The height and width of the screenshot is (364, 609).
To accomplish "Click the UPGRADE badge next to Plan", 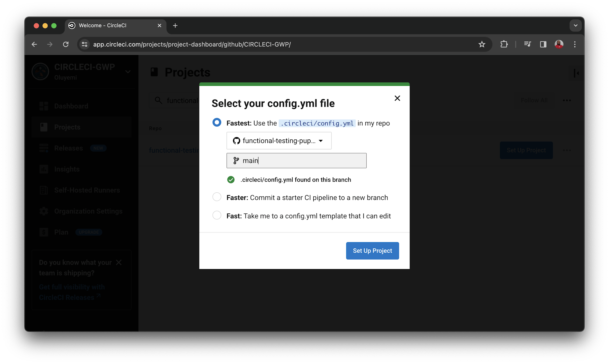I will [88, 232].
